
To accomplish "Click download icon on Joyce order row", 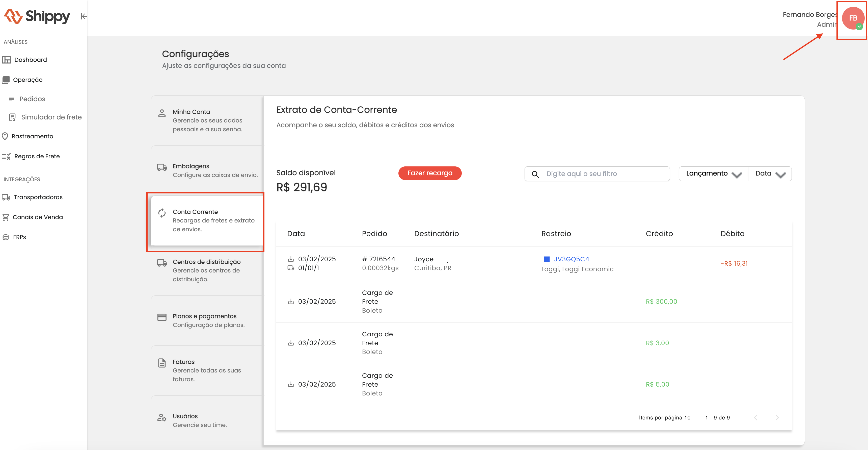I will tap(291, 259).
